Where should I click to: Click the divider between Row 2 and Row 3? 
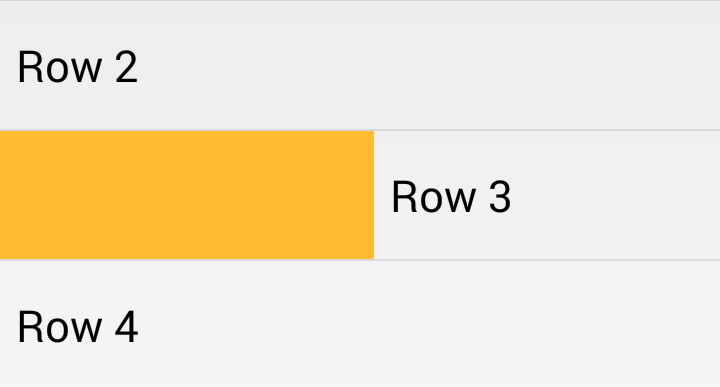[360, 130]
